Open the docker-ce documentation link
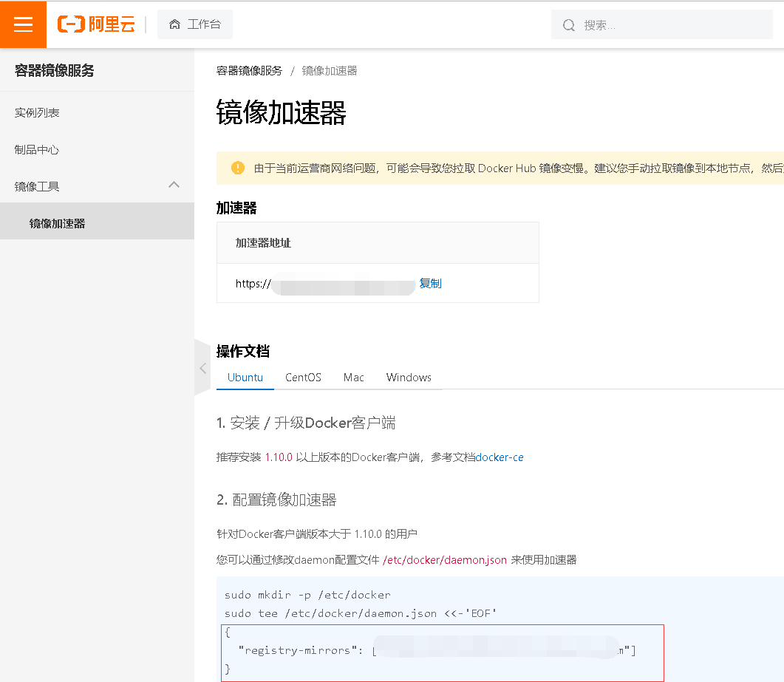The image size is (784, 682). (500, 457)
